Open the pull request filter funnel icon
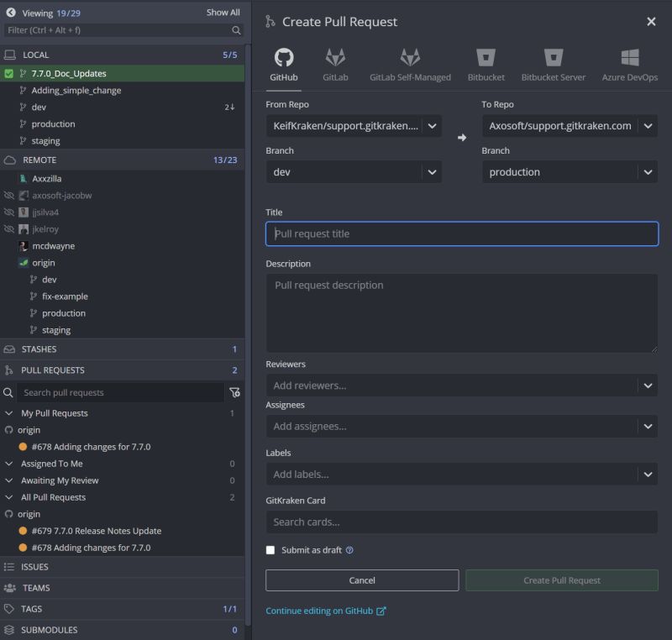672x640 pixels. [x=235, y=392]
